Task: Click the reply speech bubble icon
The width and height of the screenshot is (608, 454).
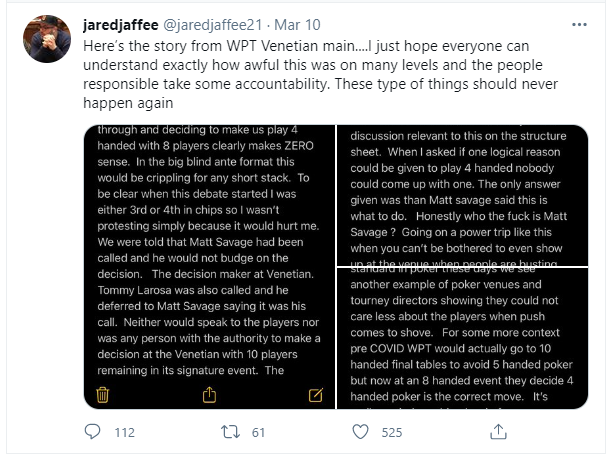Action: pos(93,433)
